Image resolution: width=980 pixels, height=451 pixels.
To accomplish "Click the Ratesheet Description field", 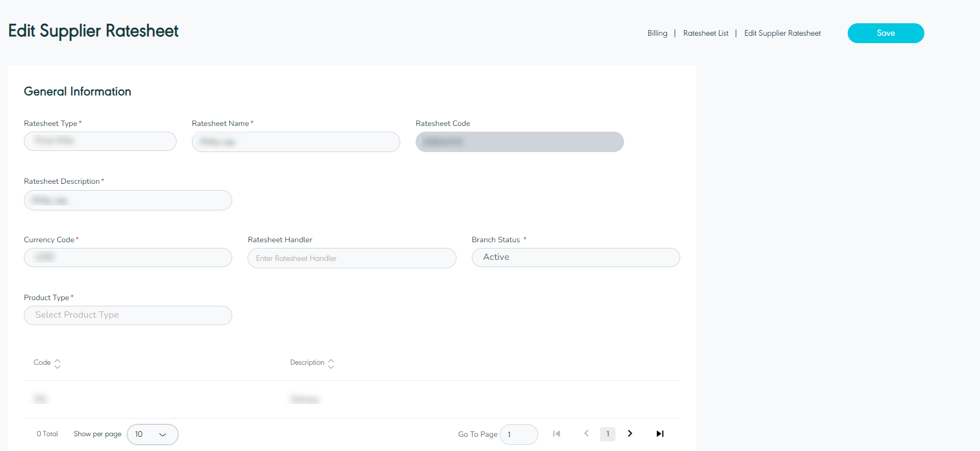I will (128, 200).
